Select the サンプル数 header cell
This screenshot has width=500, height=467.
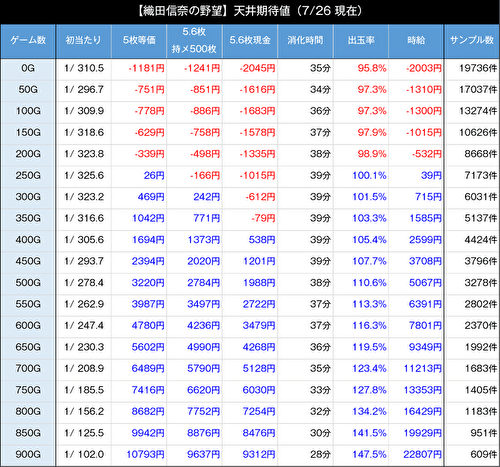point(472,40)
